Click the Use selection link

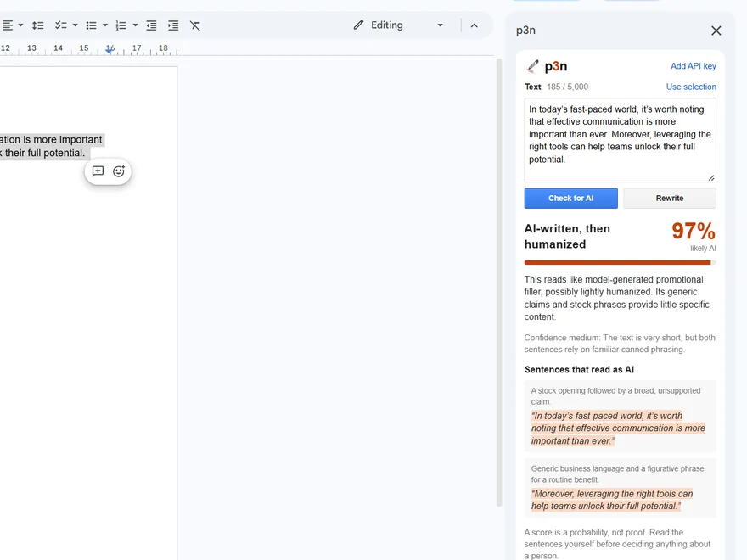coord(691,87)
